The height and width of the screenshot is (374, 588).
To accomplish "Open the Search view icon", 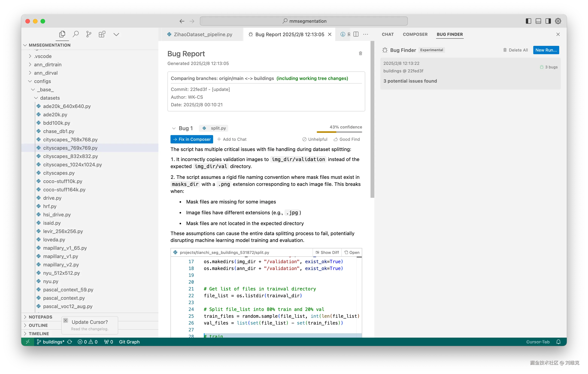I will tap(76, 34).
